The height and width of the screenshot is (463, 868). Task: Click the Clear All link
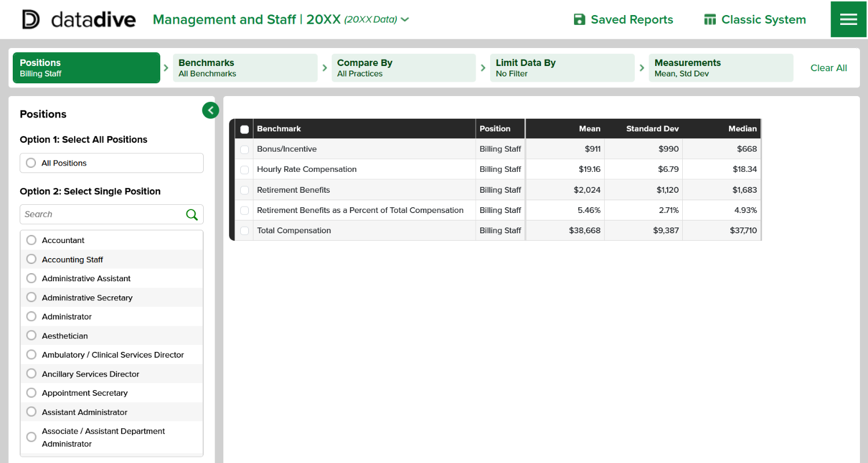pos(828,68)
